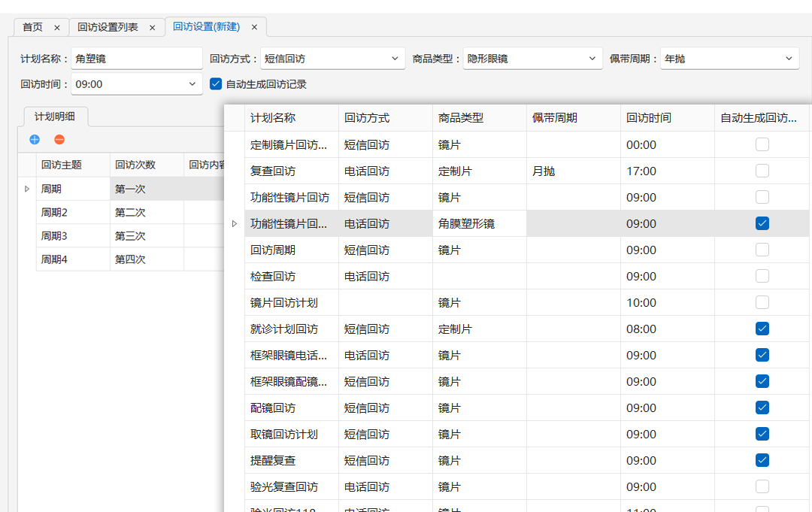Uncheck 自动生成回访记录 next to 回访时间
Screen dimensions: 812x512
coord(216,83)
